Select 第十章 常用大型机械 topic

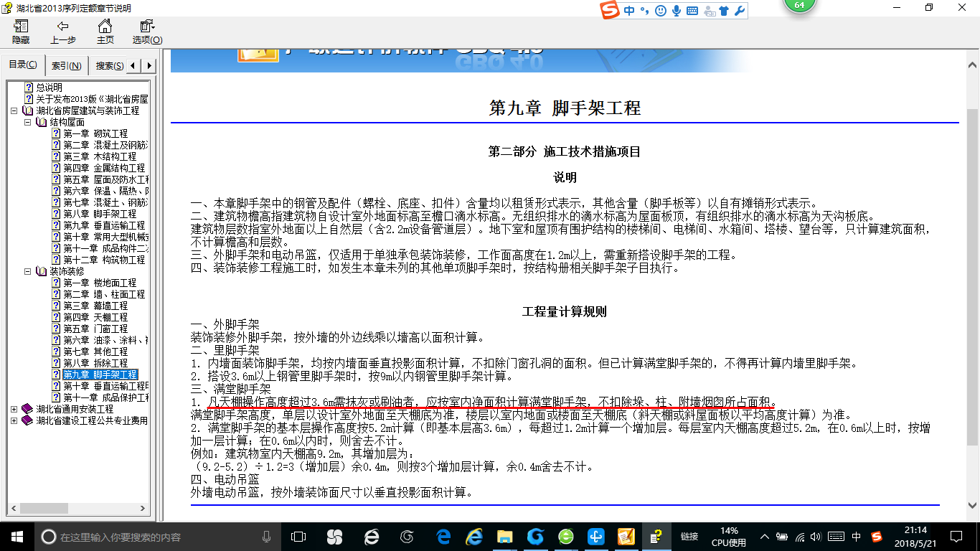tap(105, 237)
